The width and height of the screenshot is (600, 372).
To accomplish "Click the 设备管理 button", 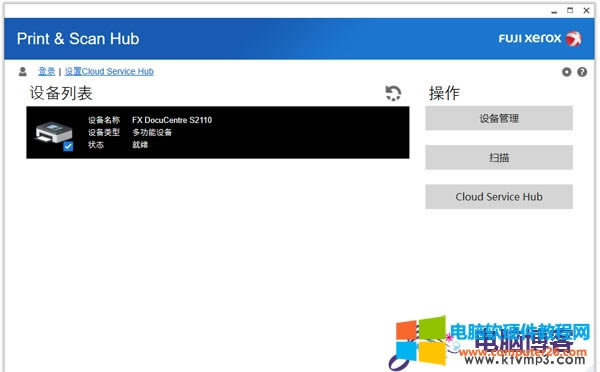I will (x=499, y=118).
